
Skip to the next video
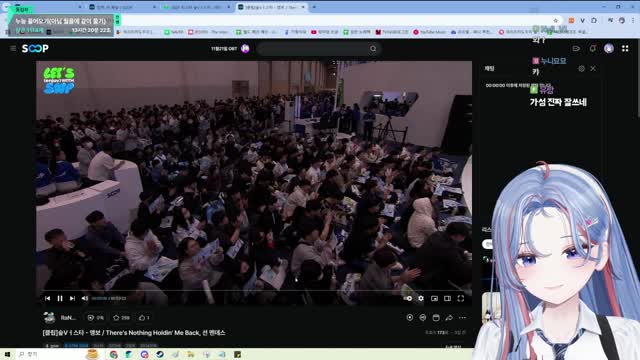[72, 298]
